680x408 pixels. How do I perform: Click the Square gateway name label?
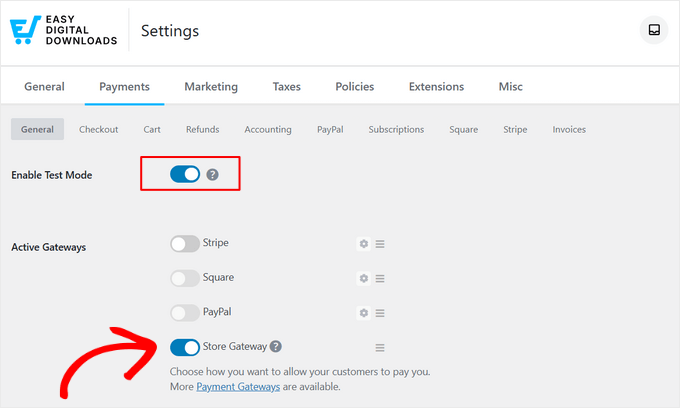tap(218, 277)
